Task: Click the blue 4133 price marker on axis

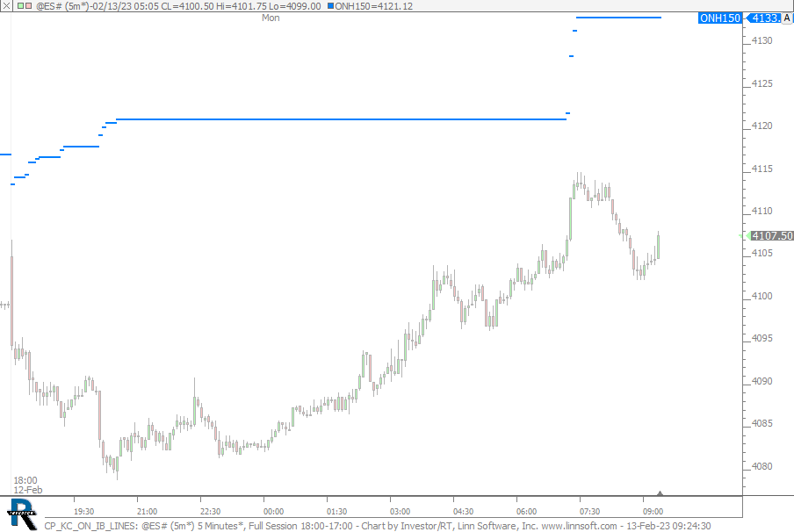Action: tap(765, 18)
